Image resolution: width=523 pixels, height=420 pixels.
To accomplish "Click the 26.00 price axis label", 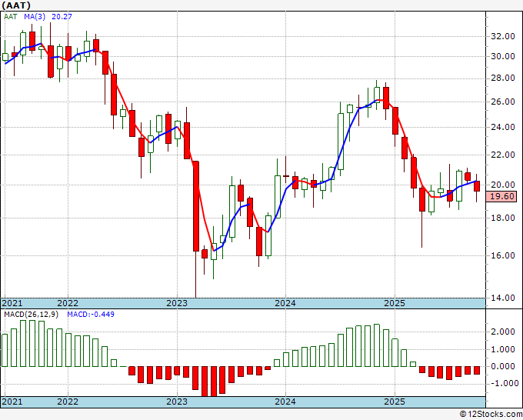I will tap(503, 102).
